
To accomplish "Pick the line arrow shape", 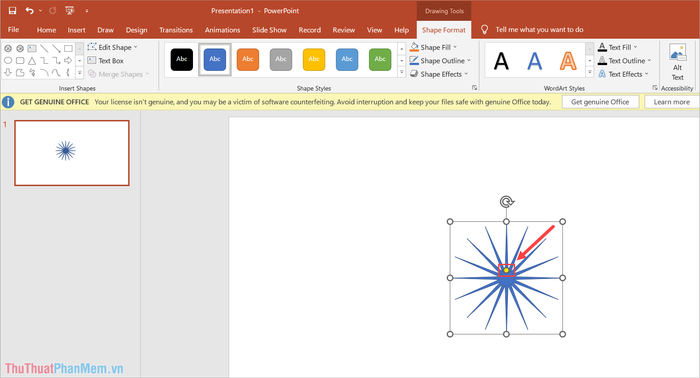I will coord(56,48).
